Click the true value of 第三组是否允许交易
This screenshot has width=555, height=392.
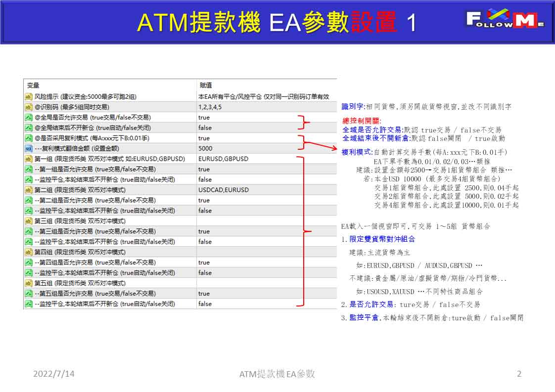tap(204, 231)
